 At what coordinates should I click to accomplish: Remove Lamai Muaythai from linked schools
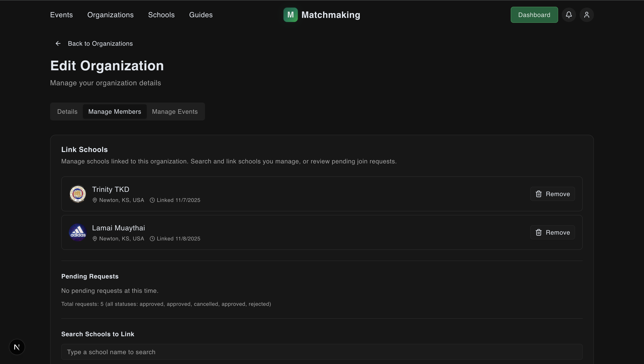553,233
